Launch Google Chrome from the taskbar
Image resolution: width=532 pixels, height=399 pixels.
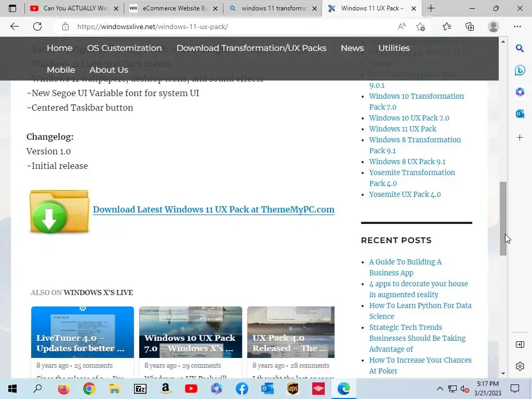point(89,389)
